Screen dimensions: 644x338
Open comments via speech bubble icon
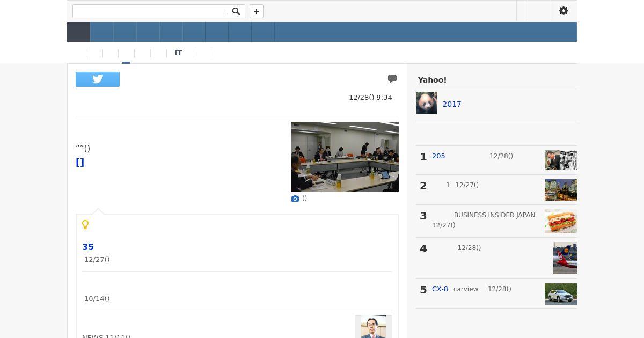(392, 79)
